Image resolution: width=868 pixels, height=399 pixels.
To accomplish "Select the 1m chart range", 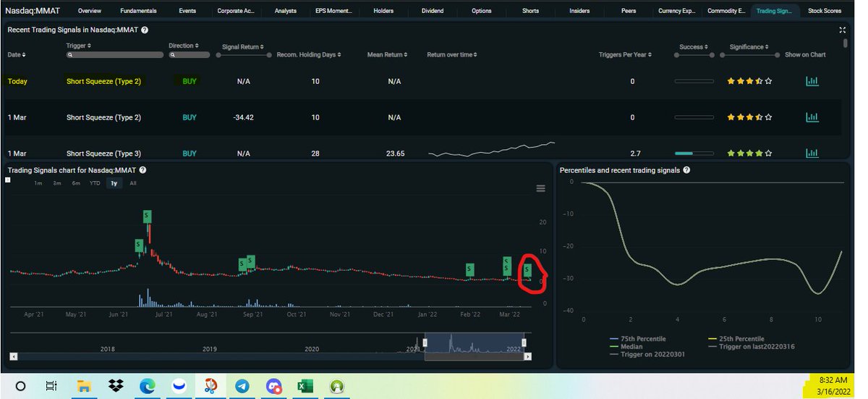I will point(38,183).
